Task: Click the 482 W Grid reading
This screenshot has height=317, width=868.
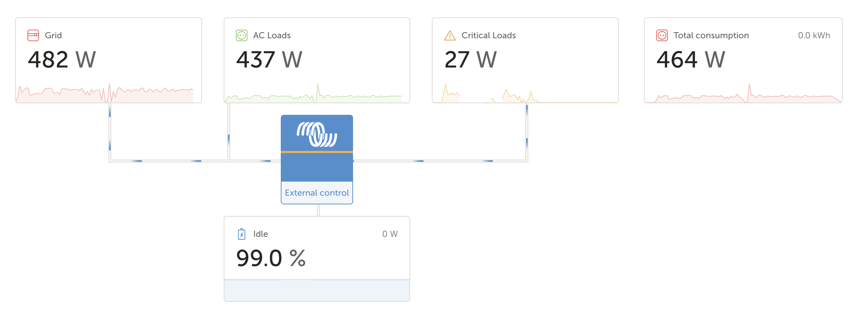Action: pyautogui.click(x=62, y=60)
